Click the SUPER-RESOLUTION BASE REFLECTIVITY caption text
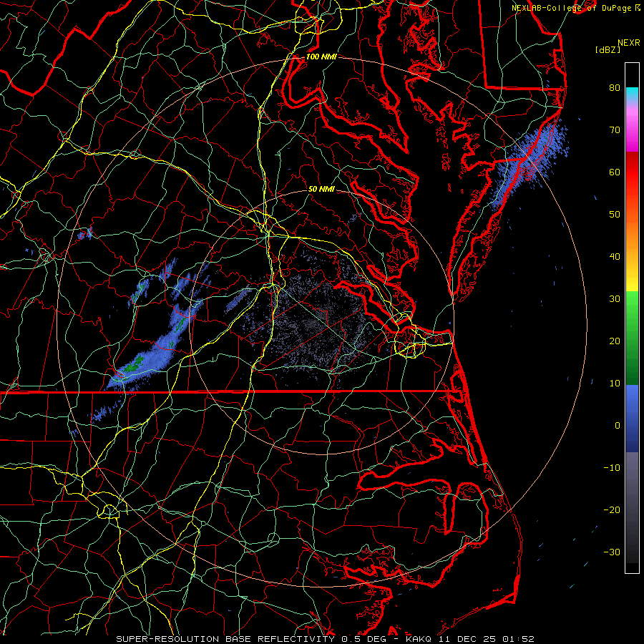644x644 pixels. pos(225,639)
